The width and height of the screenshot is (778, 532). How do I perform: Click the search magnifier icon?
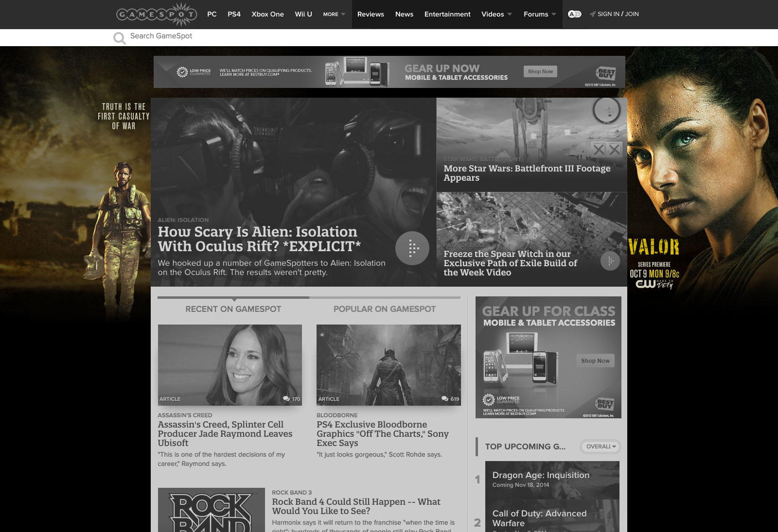[x=119, y=38]
